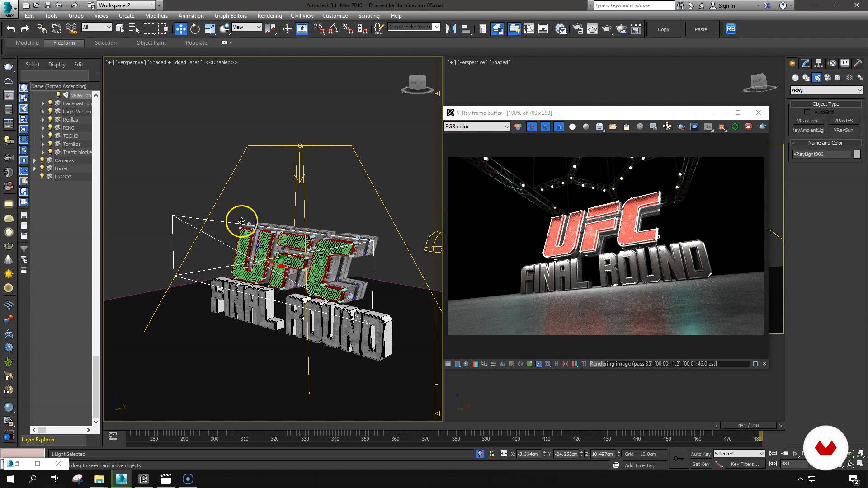This screenshot has width=868, height=488.
Task: Click the Copy toolbar button
Action: tap(663, 29)
